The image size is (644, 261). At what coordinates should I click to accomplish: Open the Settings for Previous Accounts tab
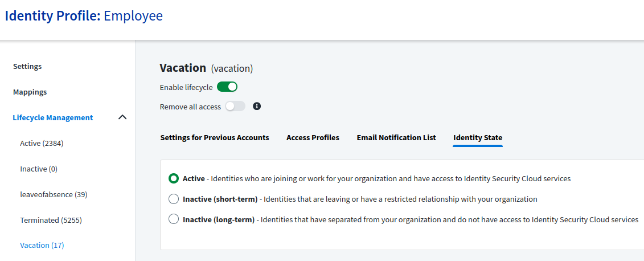click(215, 138)
